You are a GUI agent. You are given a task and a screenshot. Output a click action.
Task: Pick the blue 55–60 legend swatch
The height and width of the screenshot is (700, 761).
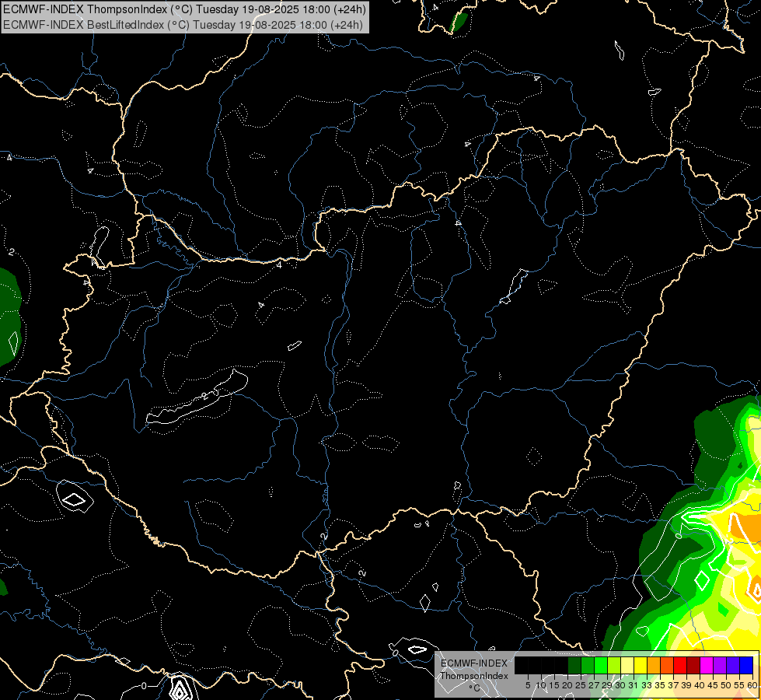click(746, 665)
